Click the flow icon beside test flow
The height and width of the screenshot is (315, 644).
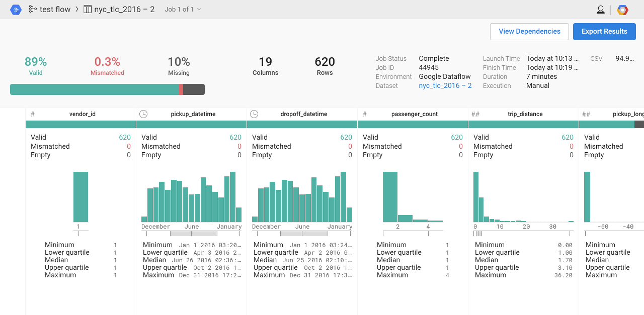pyautogui.click(x=33, y=10)
